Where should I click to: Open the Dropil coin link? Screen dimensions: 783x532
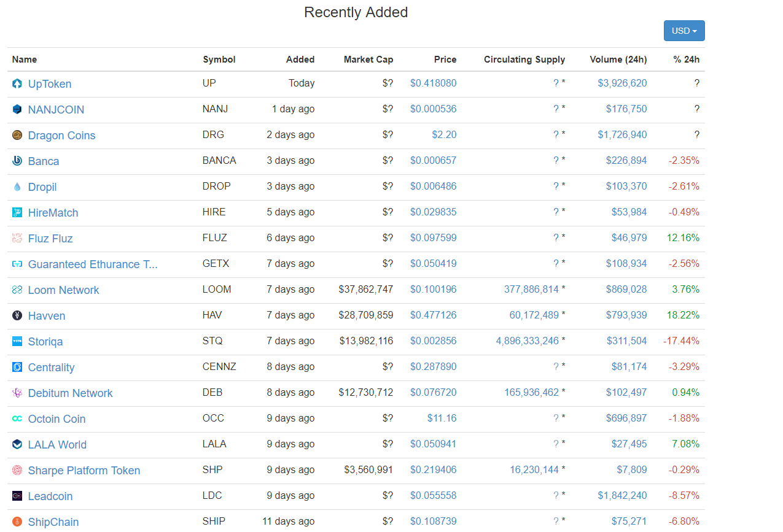42,187
